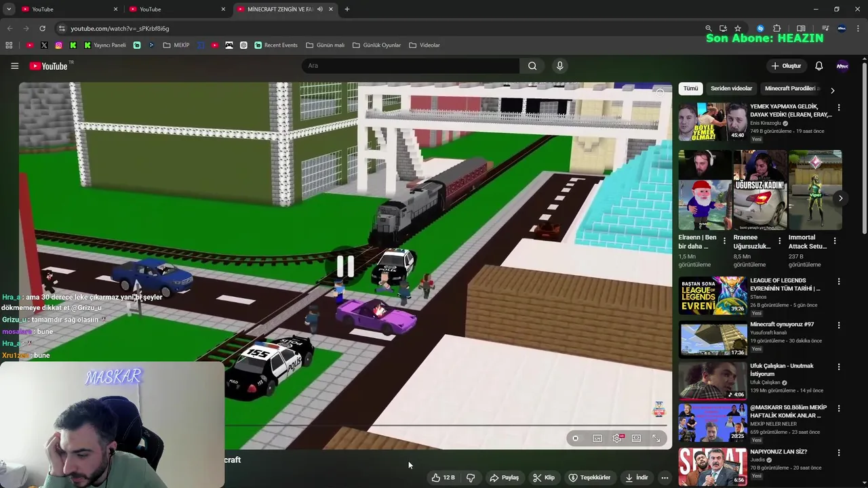Mute the Minecraft tab audio icon
The height and width of the screenshot is (488, 868).
coord(319,9)
